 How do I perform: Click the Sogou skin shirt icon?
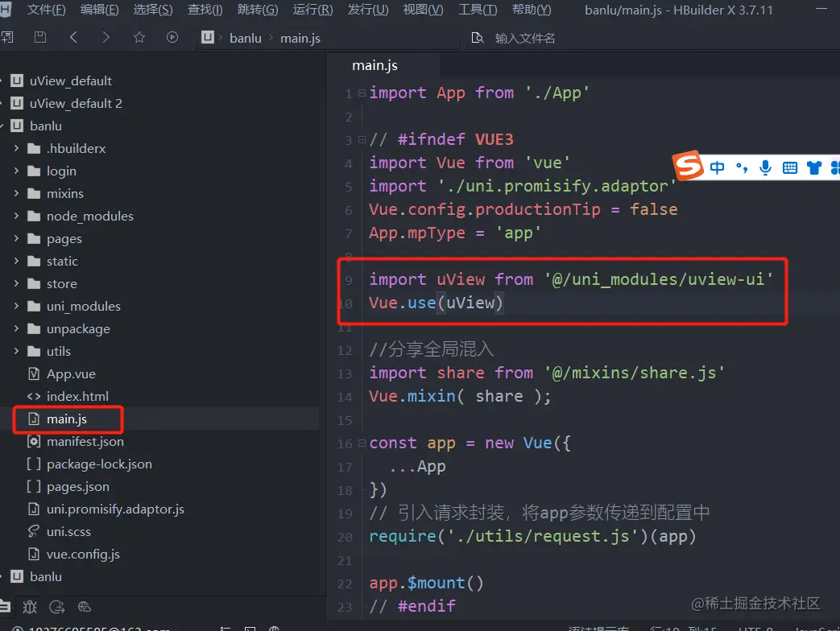[x=814, y=168]
